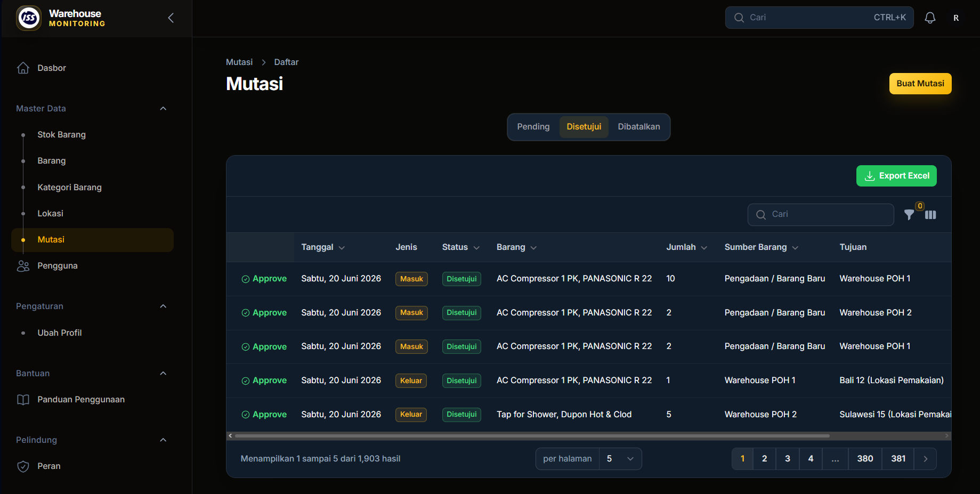Click Keluar badge in Bali 12 row
980x494 pixels.
(x=411, y=380)
